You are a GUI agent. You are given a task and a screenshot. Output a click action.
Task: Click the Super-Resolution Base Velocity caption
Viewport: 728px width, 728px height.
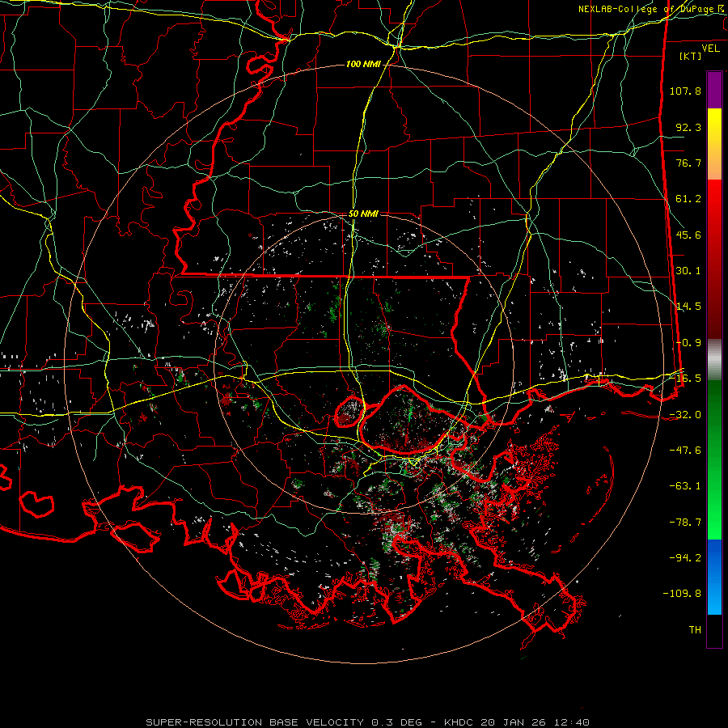tap(367, 722)
